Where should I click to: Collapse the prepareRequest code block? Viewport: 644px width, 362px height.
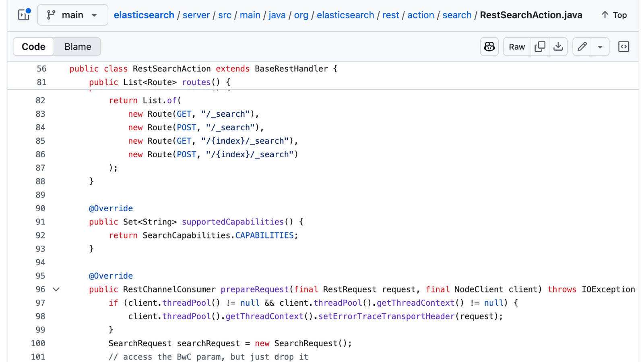56,289
